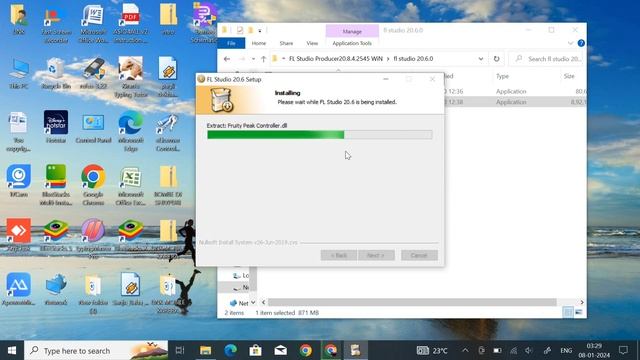Open the volume icon in system tray
Screen dimensions: 640x360
529,350
